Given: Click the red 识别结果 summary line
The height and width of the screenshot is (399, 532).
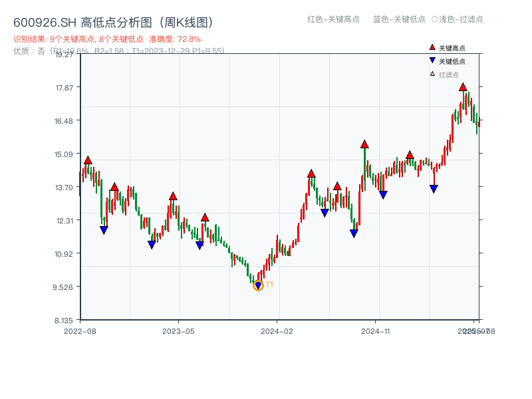Looking at the screenshot, I should pyautogui.click(x=107, y=39).
